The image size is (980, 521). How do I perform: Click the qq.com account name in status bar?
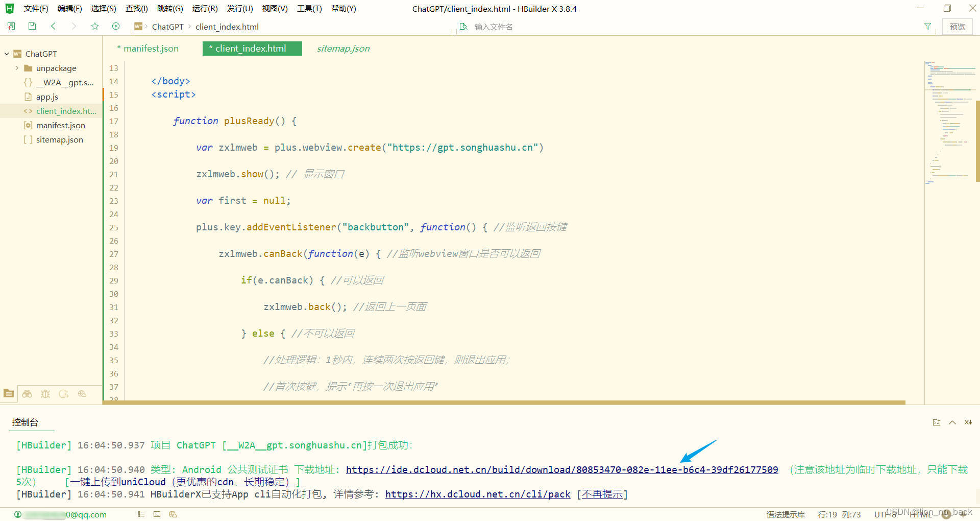(x=66, y=514)
